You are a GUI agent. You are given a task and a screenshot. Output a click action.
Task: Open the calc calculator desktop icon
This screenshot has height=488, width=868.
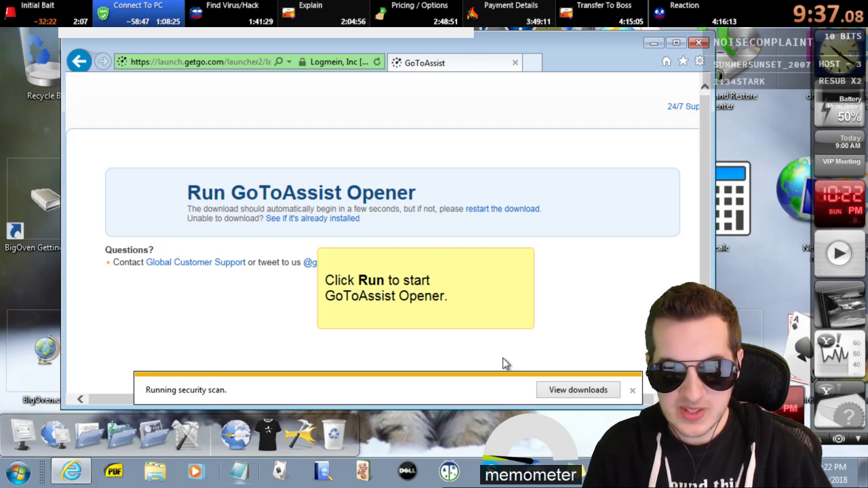coord(732,207)
